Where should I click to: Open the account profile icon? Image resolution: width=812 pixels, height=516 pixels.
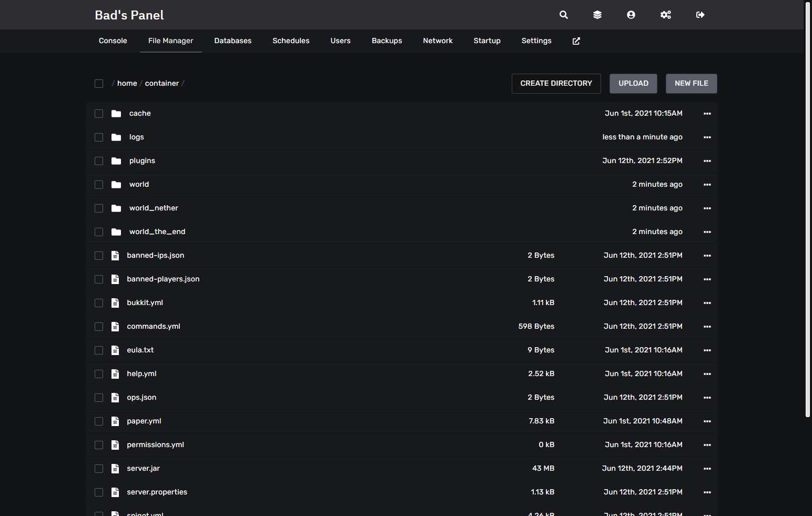[631, 15]
